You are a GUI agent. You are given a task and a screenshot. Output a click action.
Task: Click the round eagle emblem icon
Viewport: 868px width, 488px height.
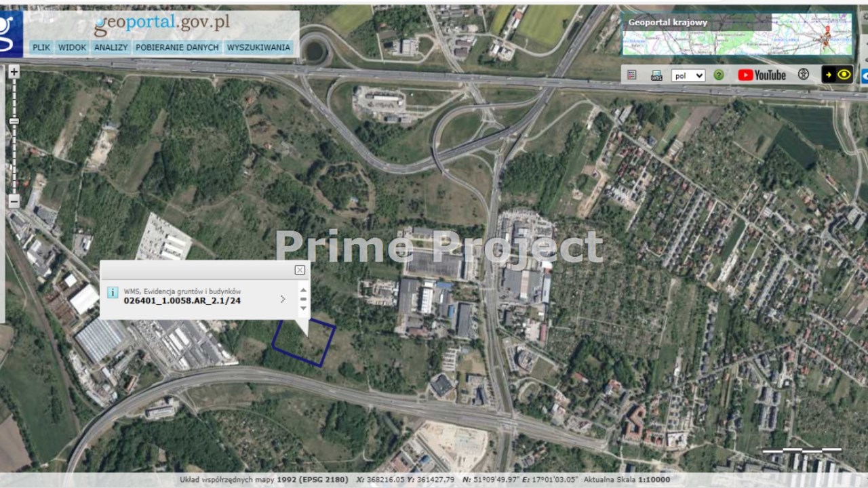(804, 75)
